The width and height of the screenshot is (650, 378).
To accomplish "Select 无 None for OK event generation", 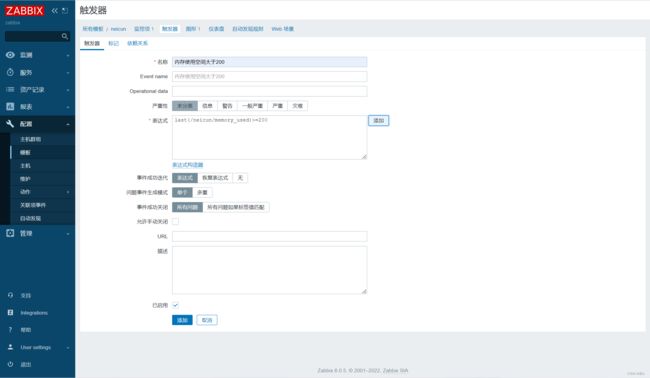I will pos(240,178).
